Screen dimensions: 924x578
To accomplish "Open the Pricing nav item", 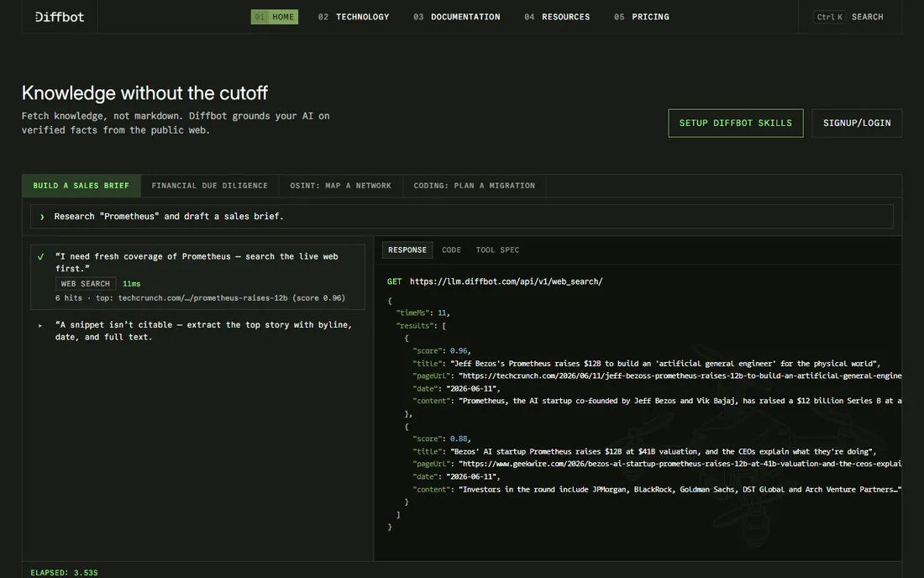I will point(641,17).
